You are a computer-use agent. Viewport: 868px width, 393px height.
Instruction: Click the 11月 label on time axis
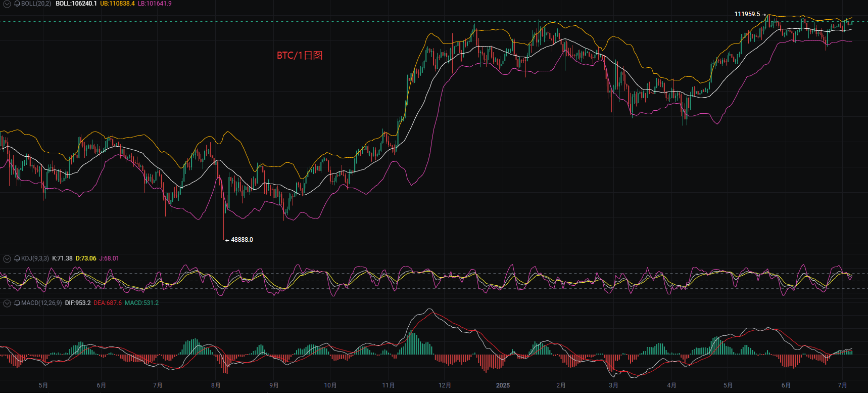388,385
